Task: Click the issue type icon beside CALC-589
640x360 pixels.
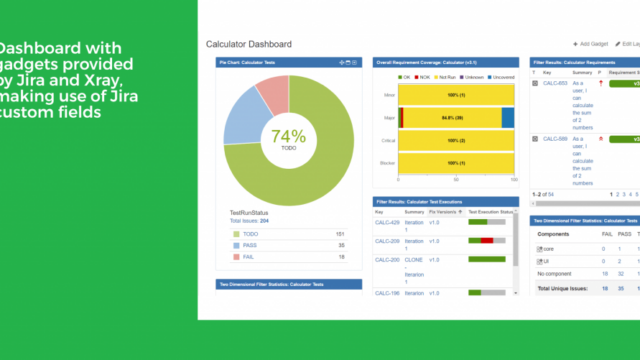Action: (x=535, y=139)
